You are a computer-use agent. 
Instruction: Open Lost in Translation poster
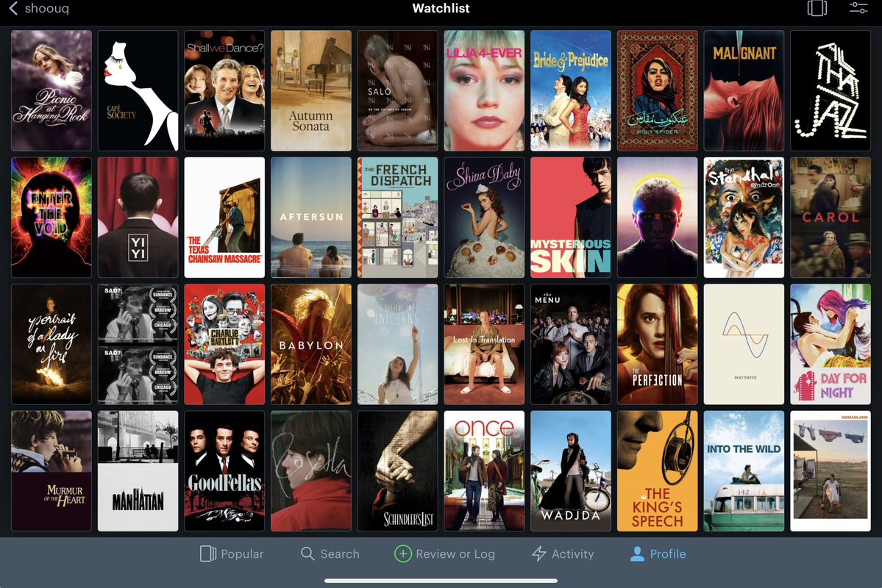(484, 344)
